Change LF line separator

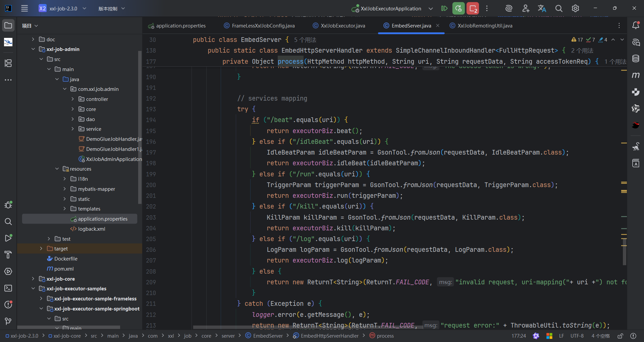pyautogui.click(x=561, y=336)
